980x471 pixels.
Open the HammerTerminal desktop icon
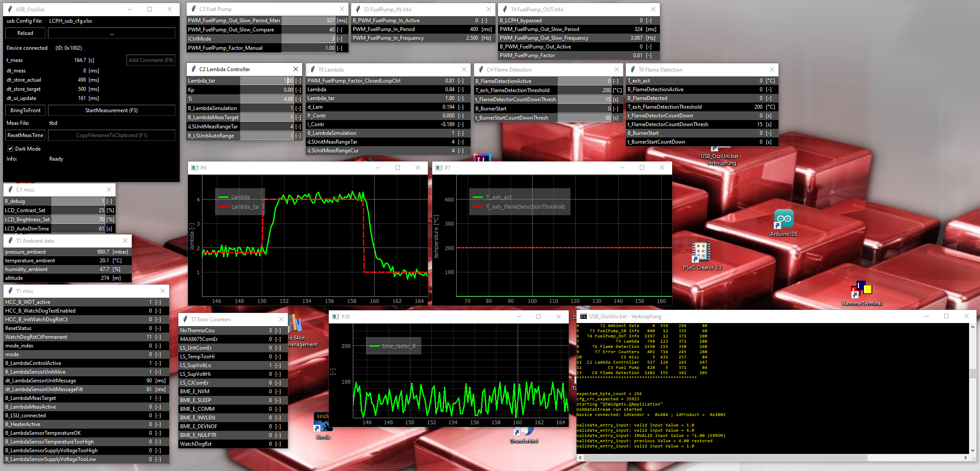pos(861,290)
